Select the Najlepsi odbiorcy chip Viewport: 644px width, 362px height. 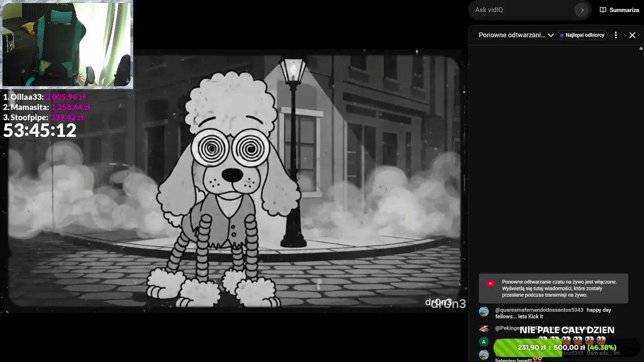click(x=582, y=35)
